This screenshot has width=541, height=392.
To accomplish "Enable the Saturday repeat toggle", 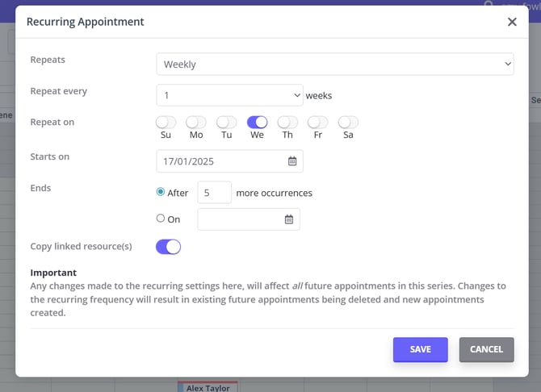I will coord(348,123).
